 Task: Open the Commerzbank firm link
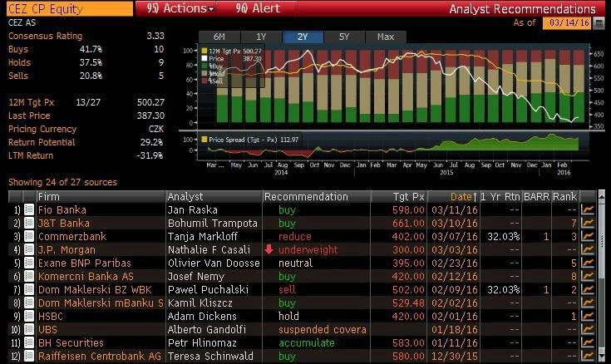pos(72,236)
